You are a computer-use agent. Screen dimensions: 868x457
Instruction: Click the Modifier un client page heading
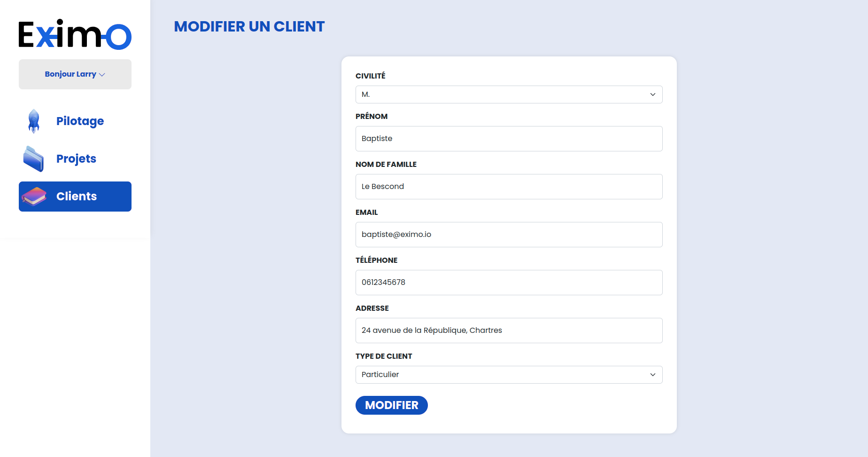coord(249,27)
